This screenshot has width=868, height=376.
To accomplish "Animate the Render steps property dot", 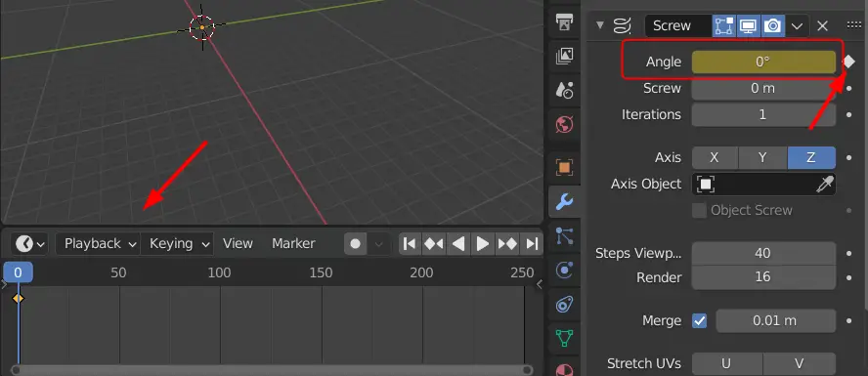I will [x=849, y=277].
